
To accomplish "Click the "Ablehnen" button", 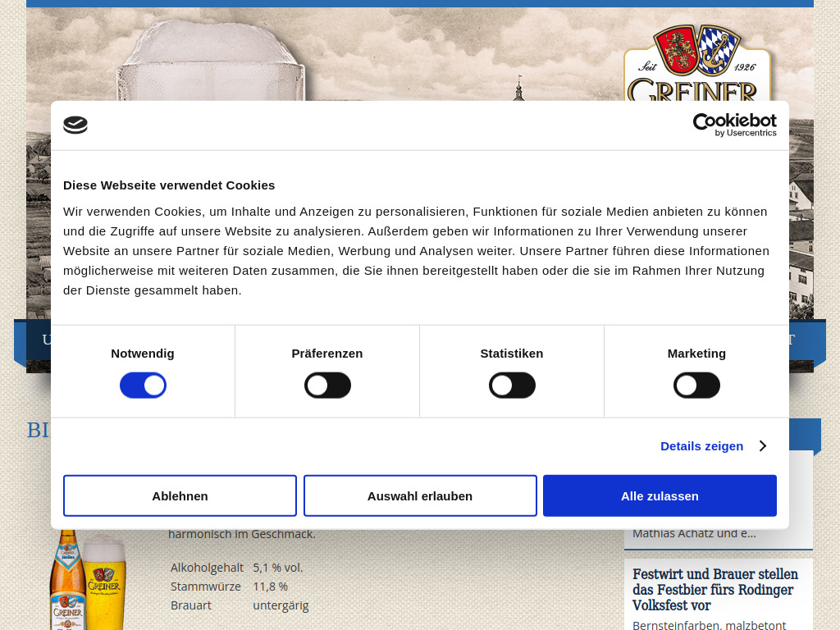I will pos(180,495).
